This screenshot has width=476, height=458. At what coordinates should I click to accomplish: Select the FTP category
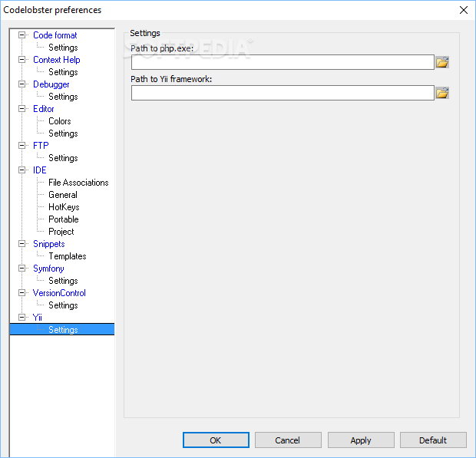(41, 146)
